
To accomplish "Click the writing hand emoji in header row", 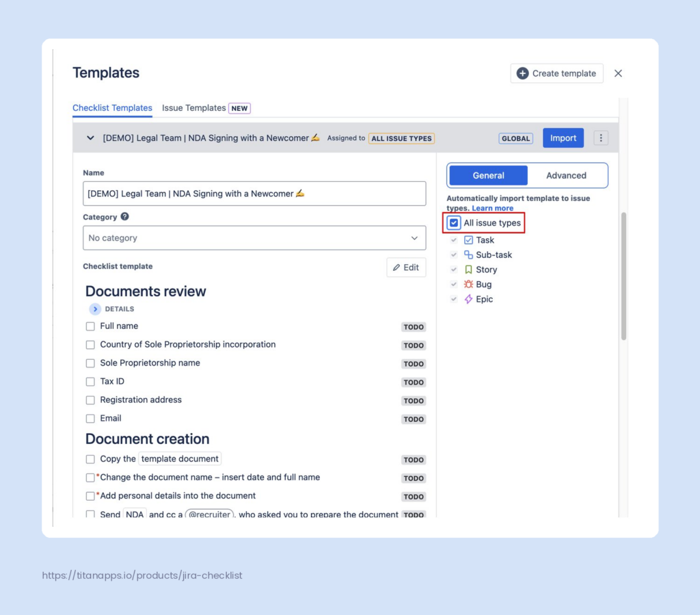I will 316,138.
